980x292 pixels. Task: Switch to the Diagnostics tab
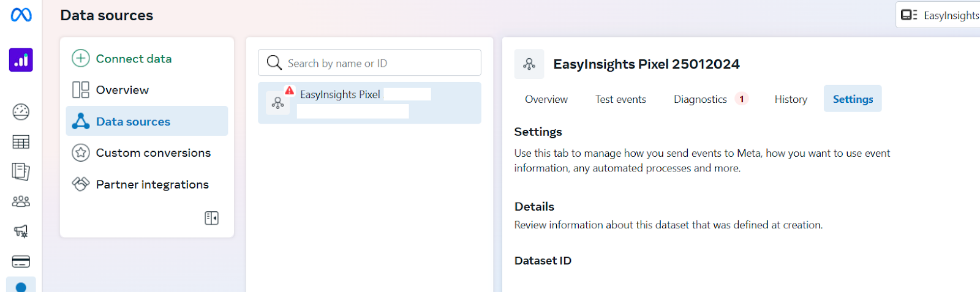tap(709, 99)
